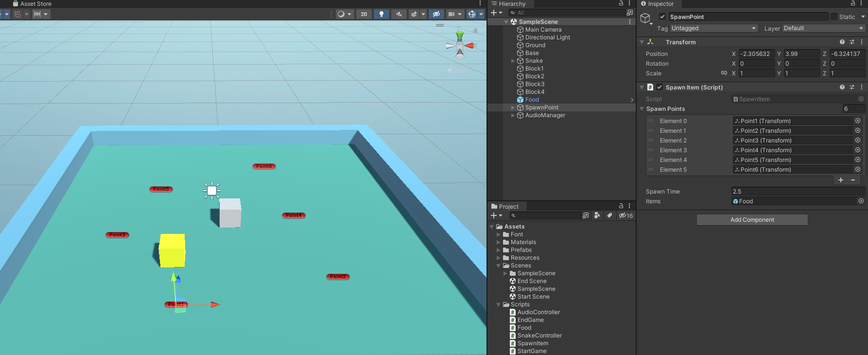The image size is (868, 355).
Task: Open Inspector panel three-dot menu
Action: [x=862, y=3]
